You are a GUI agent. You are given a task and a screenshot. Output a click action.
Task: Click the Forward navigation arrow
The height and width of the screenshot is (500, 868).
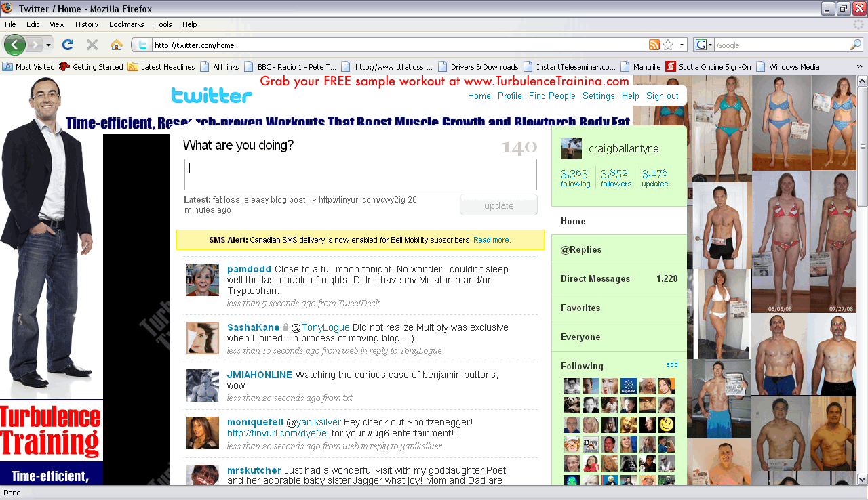[34, 45]
